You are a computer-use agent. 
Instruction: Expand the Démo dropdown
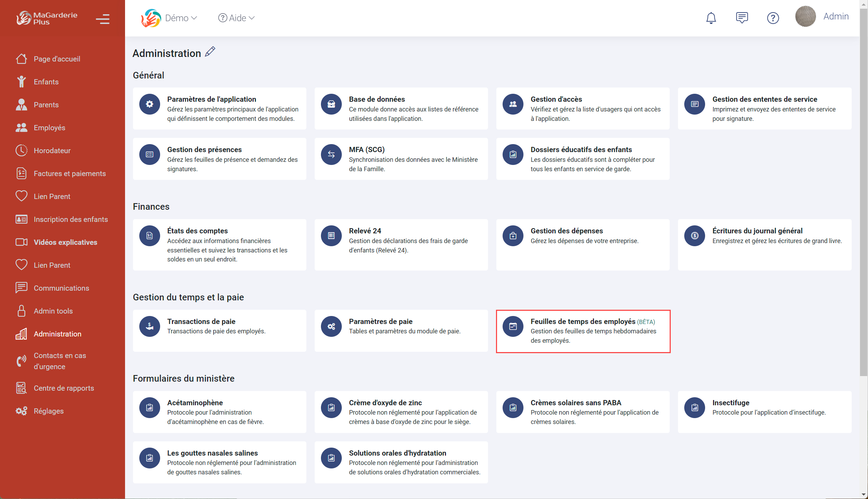click(x=181, y=18)
